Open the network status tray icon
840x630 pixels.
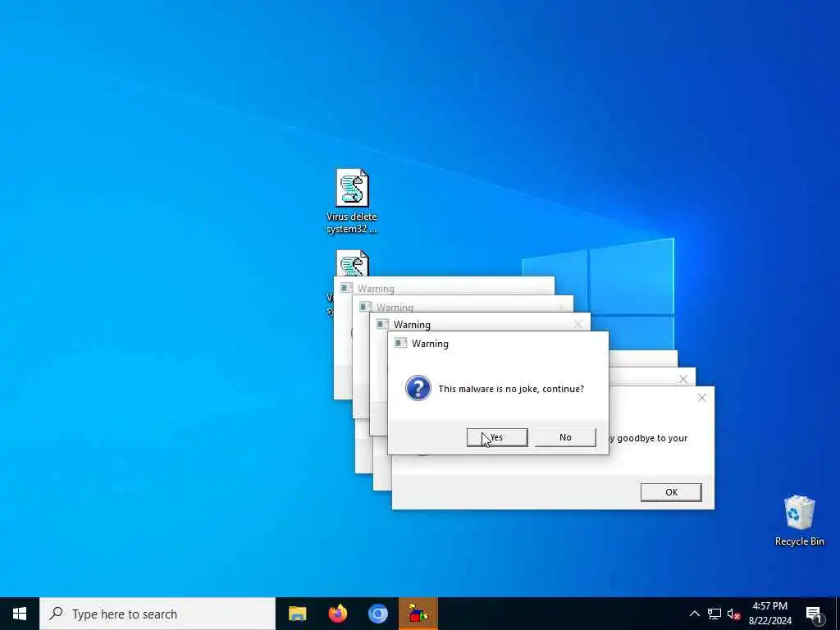click(714, 614)
